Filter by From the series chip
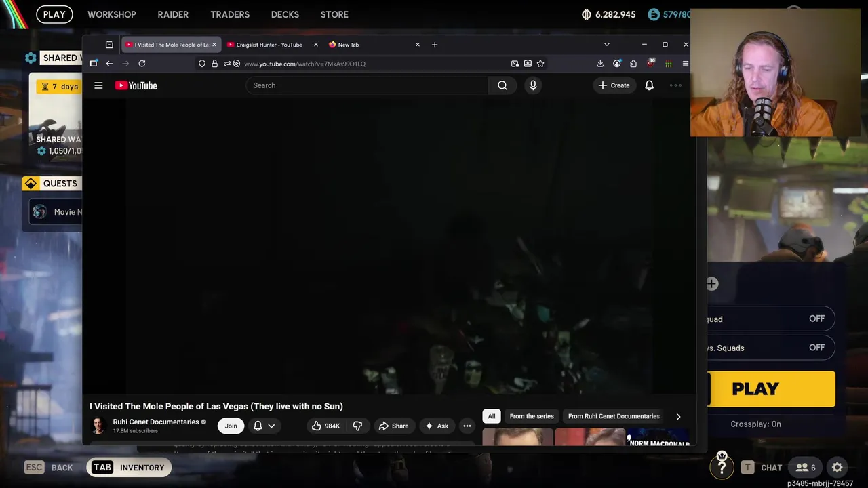 point(532,416)
